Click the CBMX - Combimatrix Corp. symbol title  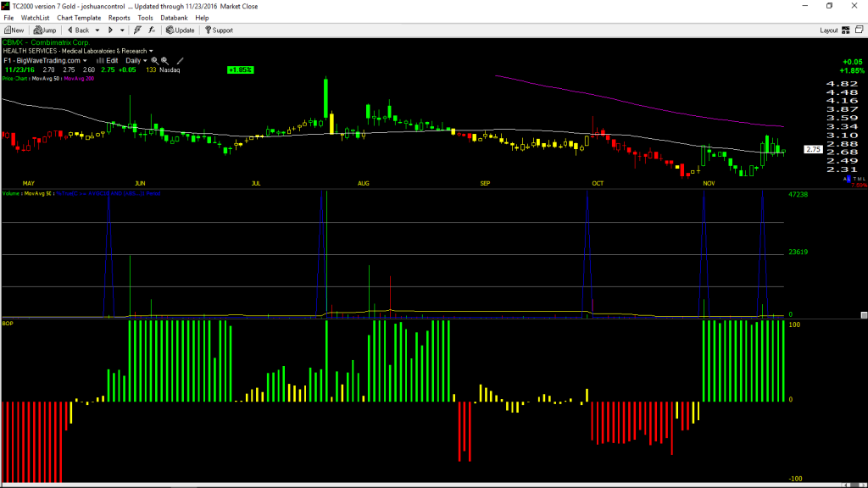tap(46, 42)
